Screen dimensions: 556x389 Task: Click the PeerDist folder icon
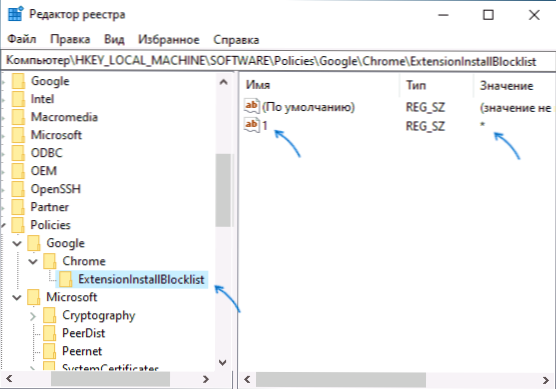coord(50,333)
